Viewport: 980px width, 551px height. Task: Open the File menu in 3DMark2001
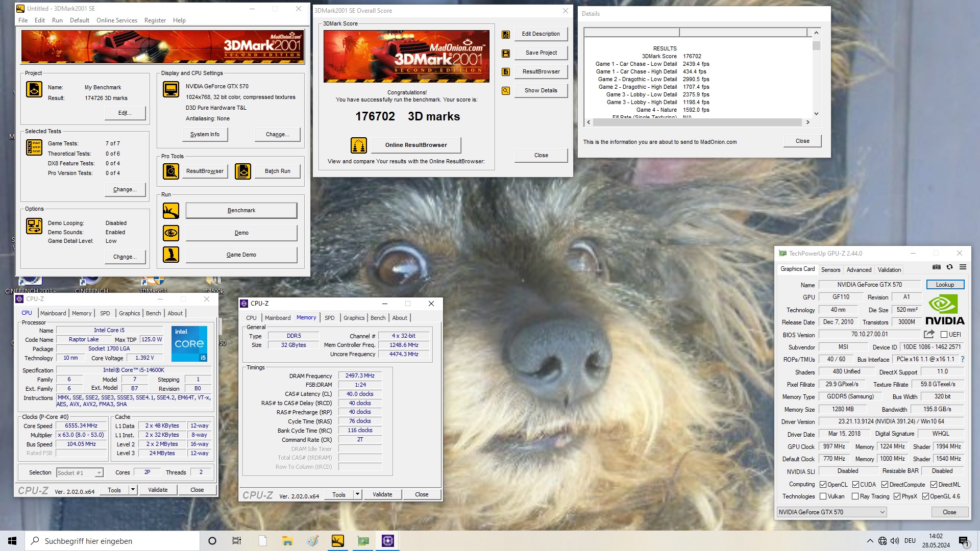(23, 20)
